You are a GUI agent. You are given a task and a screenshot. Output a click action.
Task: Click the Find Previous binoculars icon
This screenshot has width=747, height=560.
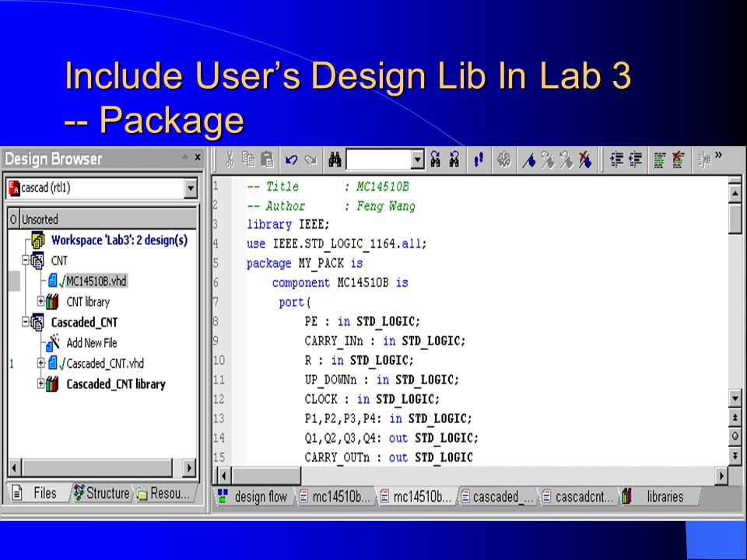coord(454,159)
